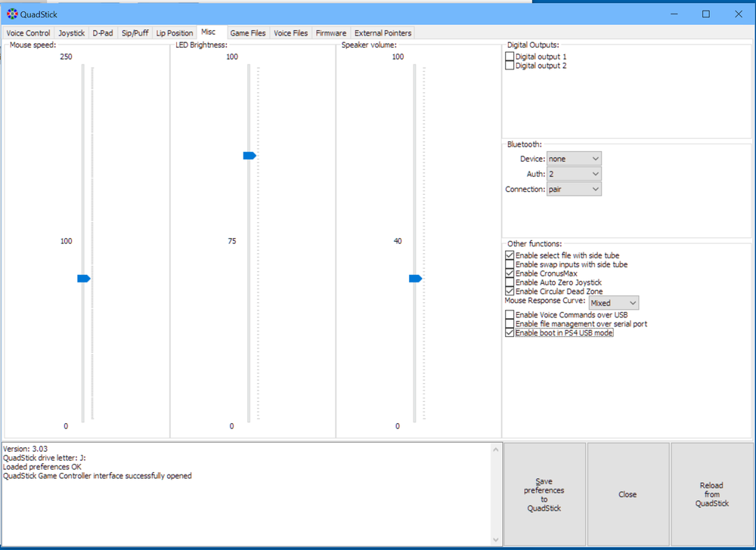
Task: Click the log panel scroll up arrow
Action: [x=496, y=450]
